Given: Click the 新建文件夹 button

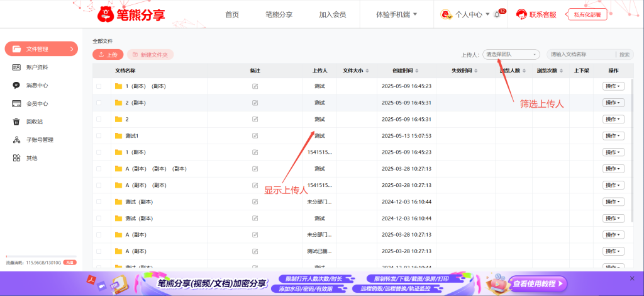Looking at the screenshot, I should pyautogui.click(x=150, y=55).
